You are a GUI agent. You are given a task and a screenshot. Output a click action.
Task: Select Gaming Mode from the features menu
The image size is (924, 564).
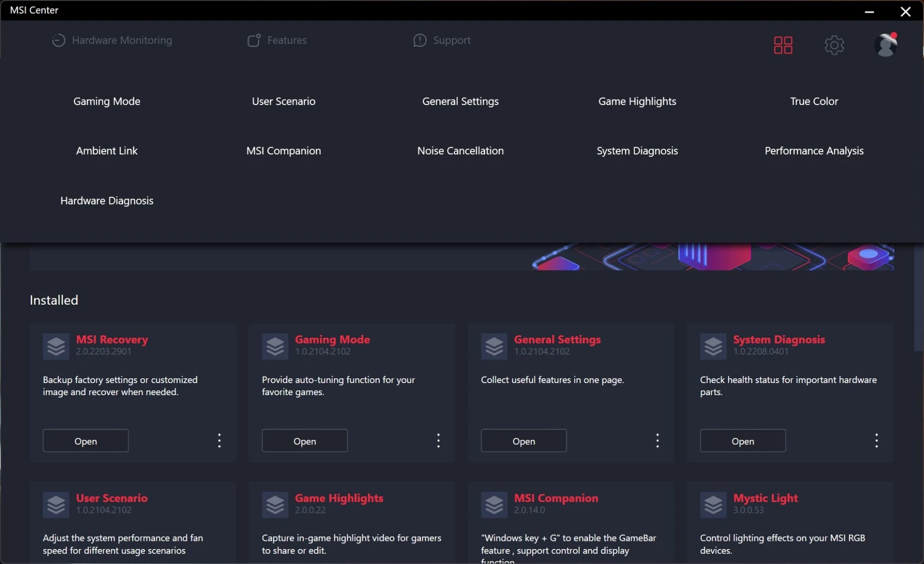point(107,102)
